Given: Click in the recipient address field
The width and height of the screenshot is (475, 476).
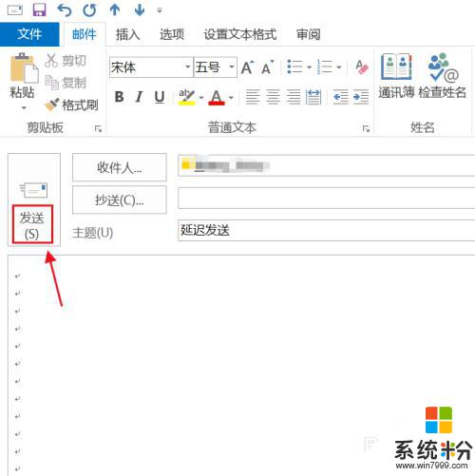Looking at the screenshot, I should (x=327, y=165).
